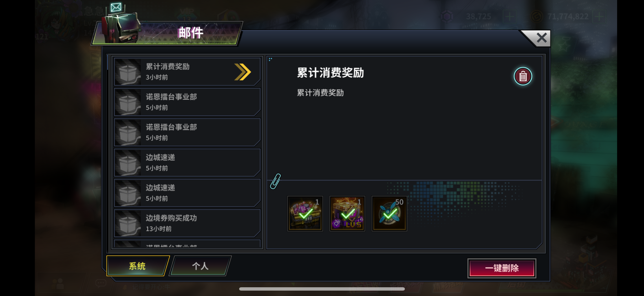Delete current mail with trash icon

click(523, 76)
